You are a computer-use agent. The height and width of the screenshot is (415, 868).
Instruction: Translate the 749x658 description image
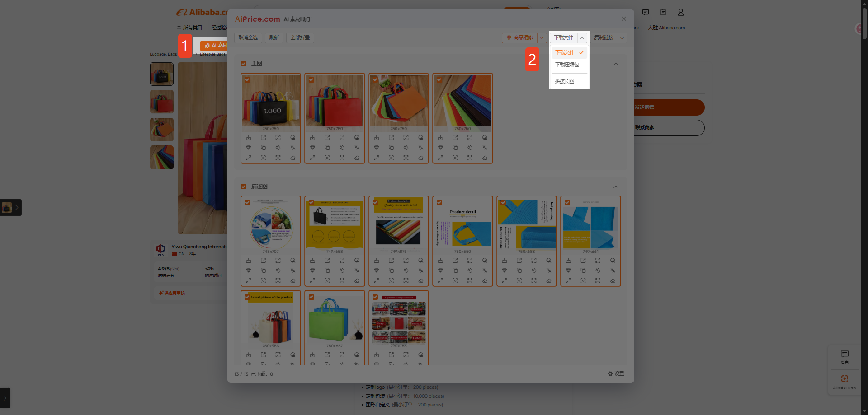coord(357,270)
